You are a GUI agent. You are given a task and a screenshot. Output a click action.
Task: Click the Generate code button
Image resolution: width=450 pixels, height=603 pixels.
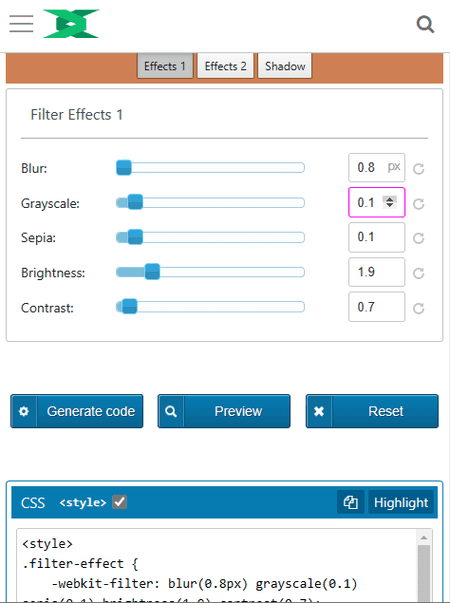(x=77, y=411)
